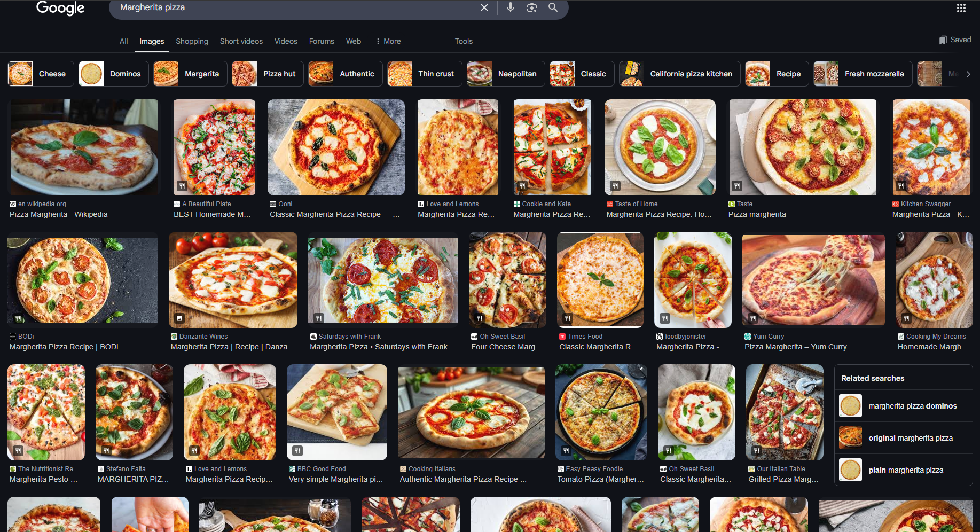Search related original margherita pizza

click(x=903, y=438)
